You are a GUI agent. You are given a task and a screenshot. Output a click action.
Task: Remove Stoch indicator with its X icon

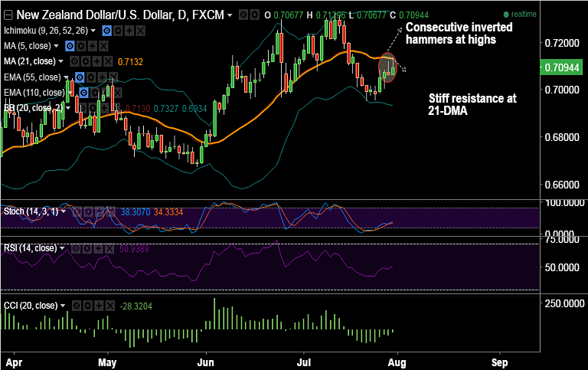[110, 211]
